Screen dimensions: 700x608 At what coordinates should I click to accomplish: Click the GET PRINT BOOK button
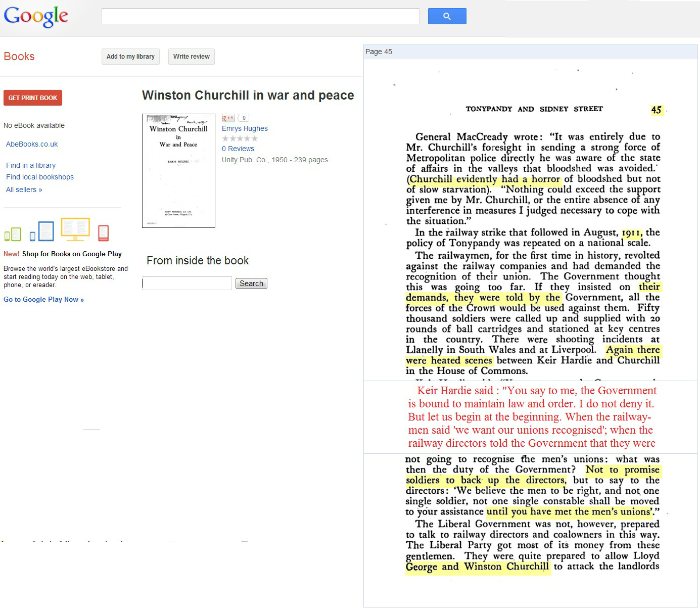(x=33, y=98)
